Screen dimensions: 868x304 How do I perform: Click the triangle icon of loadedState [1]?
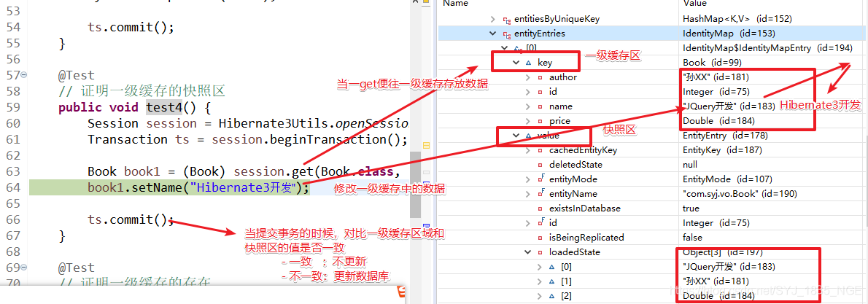(x=552, y=281)
